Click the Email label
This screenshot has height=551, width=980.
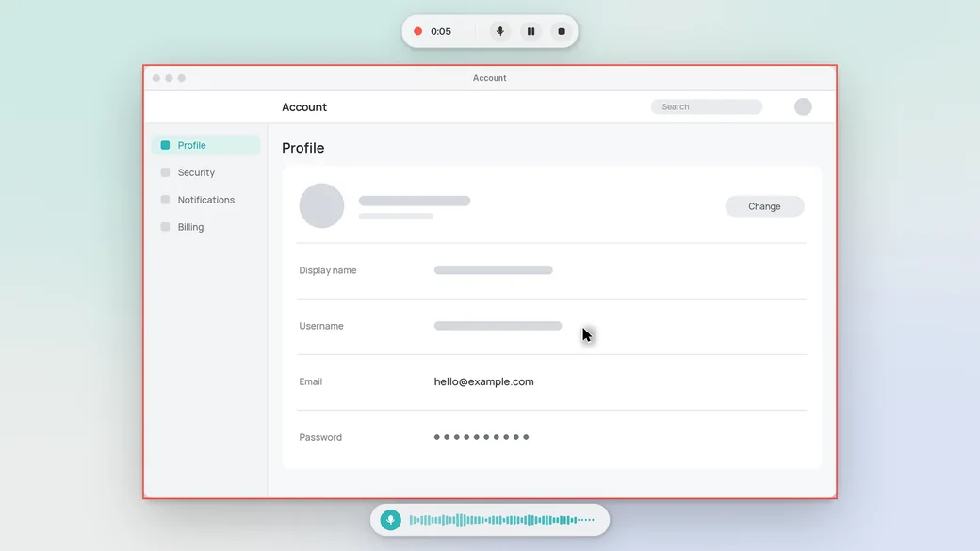click(311, 381)
